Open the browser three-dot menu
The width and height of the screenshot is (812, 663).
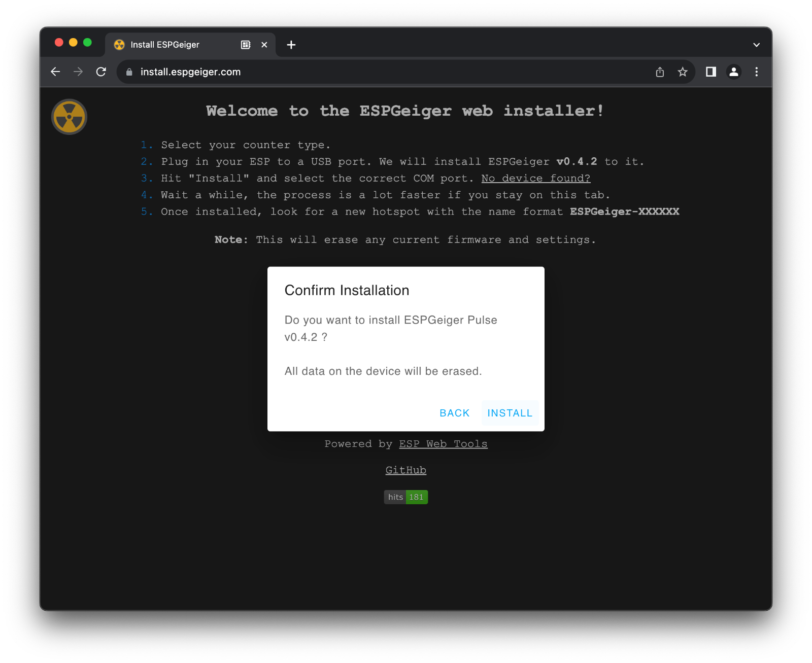click(x=757, y=72)
